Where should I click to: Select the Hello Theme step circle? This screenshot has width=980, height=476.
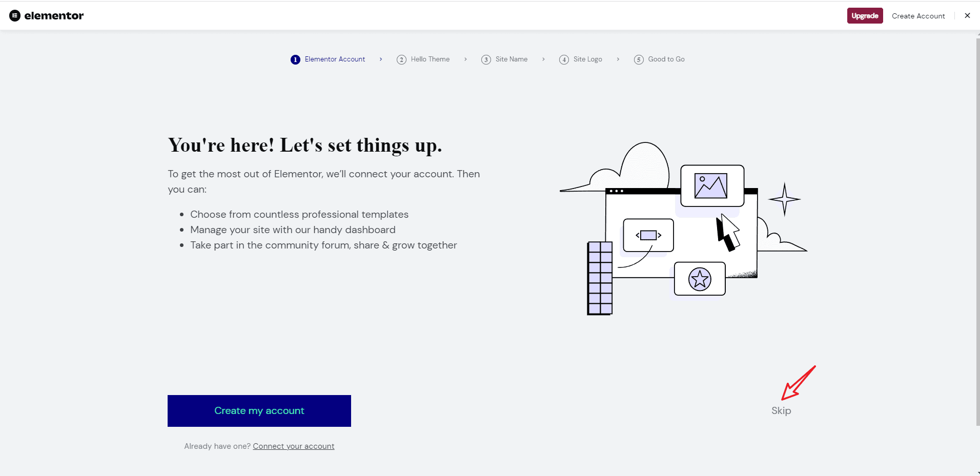point(402,59)
